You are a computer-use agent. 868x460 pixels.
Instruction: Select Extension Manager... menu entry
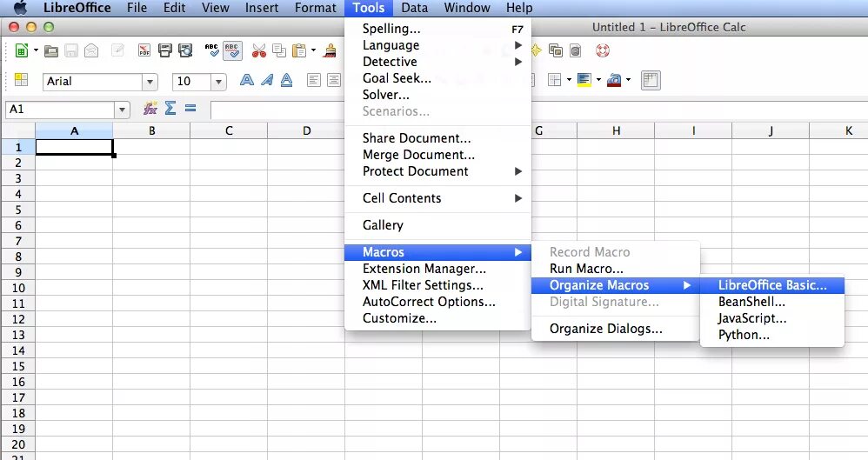pos(437,269)
